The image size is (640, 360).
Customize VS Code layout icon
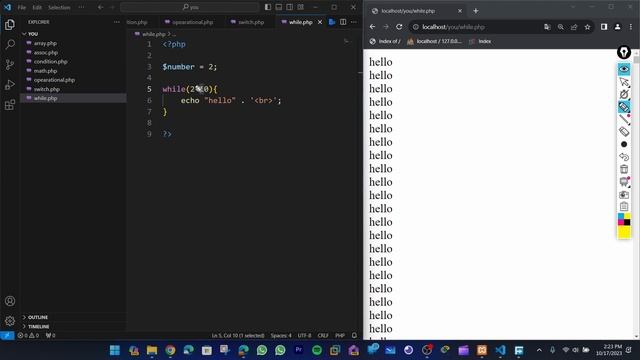(301, 7)
